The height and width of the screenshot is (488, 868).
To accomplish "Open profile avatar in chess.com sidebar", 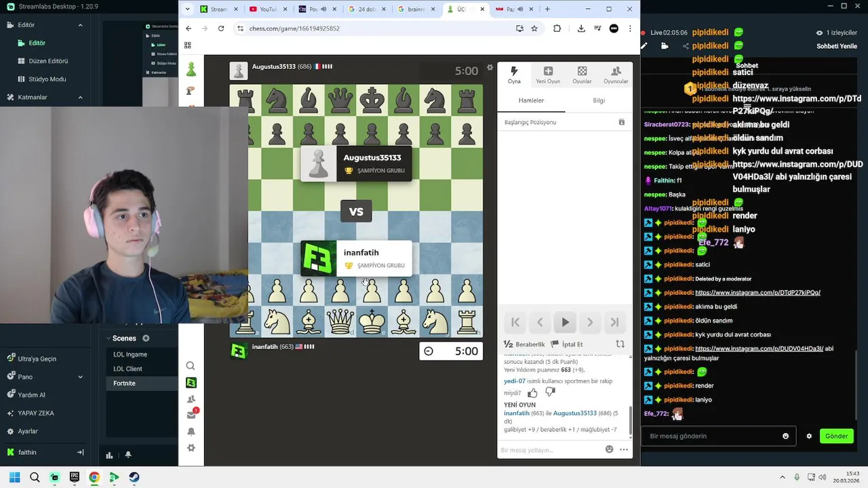I will point(191,383).
